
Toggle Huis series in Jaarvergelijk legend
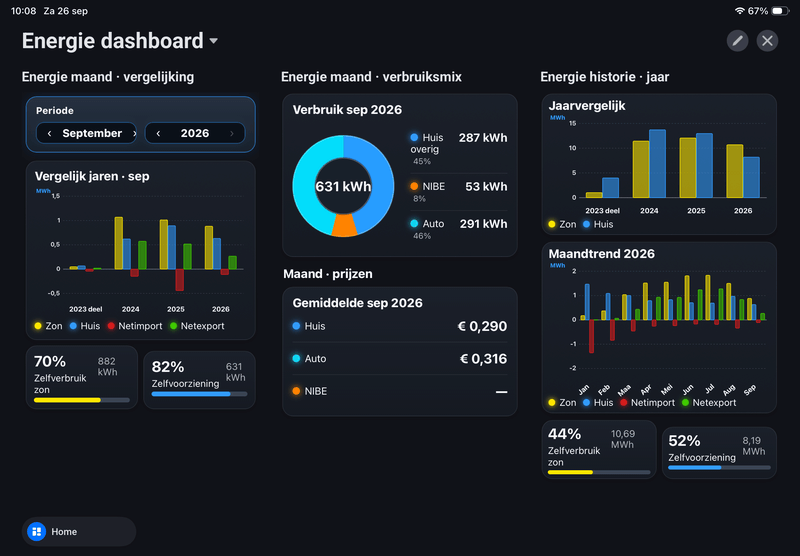pos(598,224)
